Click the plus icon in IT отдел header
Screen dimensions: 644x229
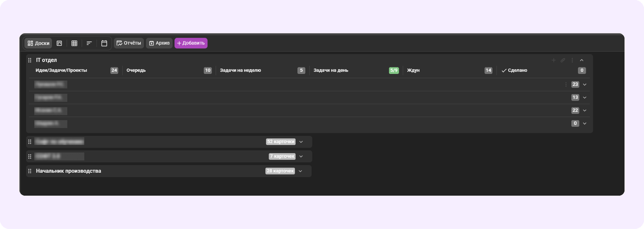coord(554,60)
